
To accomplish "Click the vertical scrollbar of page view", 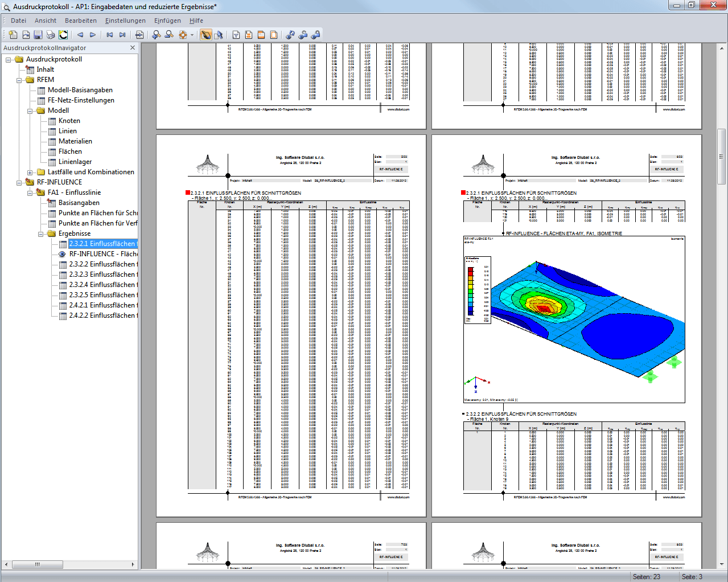I will [x=721, y=305].
